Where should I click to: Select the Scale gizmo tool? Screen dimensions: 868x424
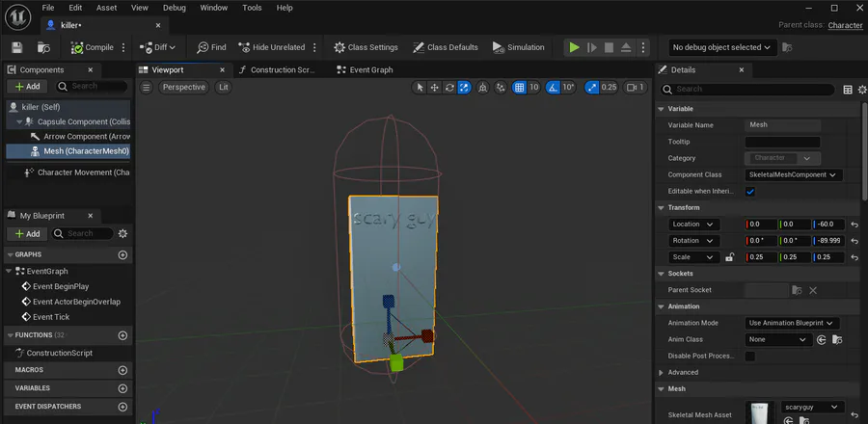pos(465,88)
